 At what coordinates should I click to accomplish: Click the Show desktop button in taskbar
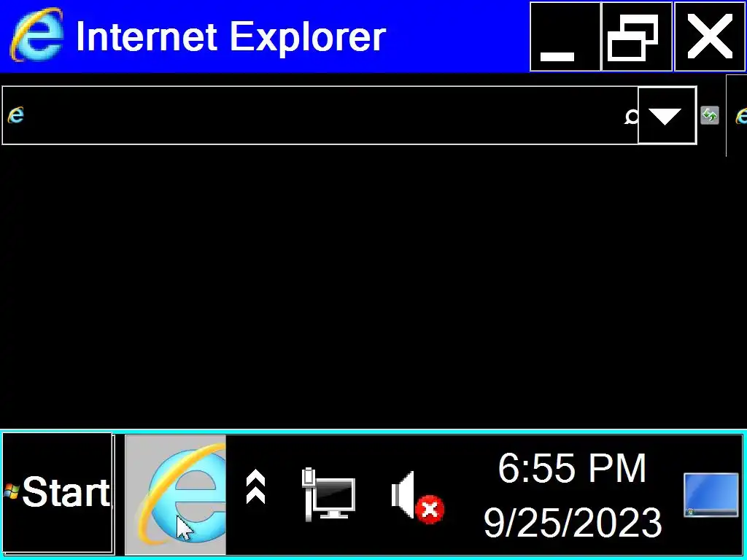click(x=711, y=495)
